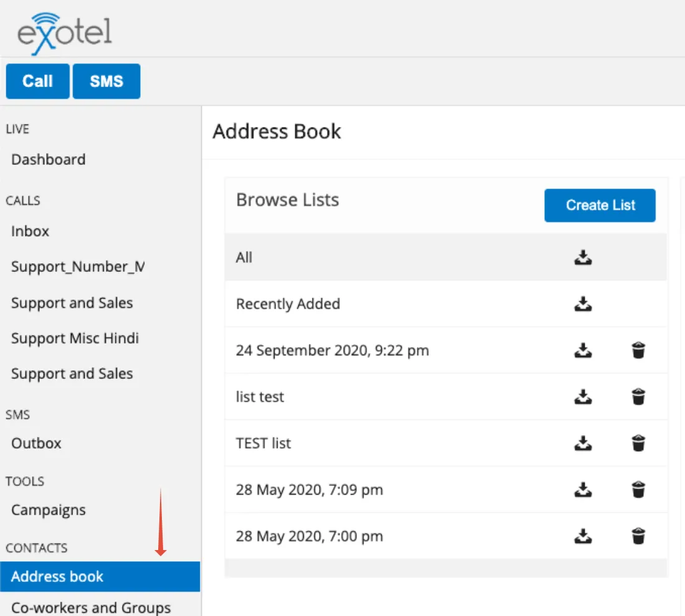The image size is (685, 616).
Task: Select Address book in sidebar
Action: click(x=100, y=577)
